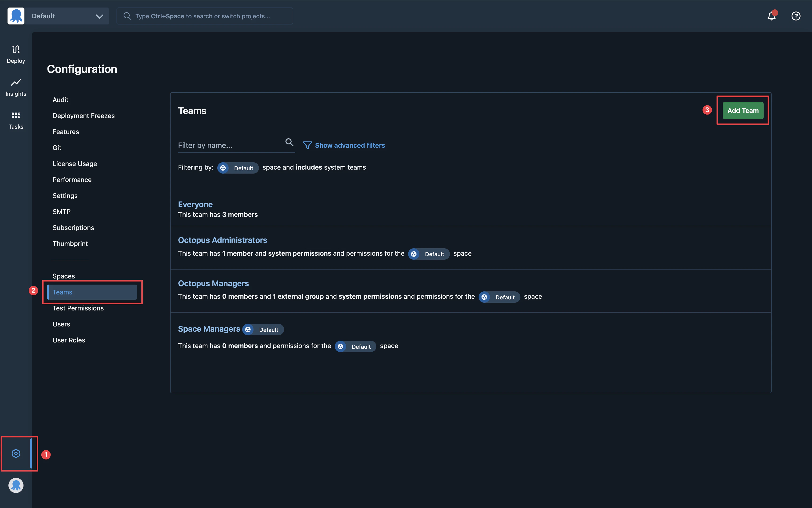Click the 'This team has 3 members' text
812x508 pixels.
pos(218,214)
